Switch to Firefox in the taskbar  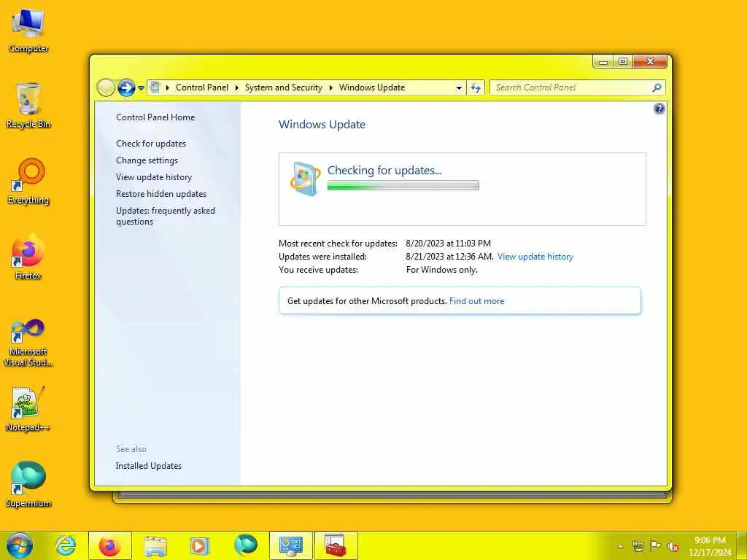click(x=109, y=545)
